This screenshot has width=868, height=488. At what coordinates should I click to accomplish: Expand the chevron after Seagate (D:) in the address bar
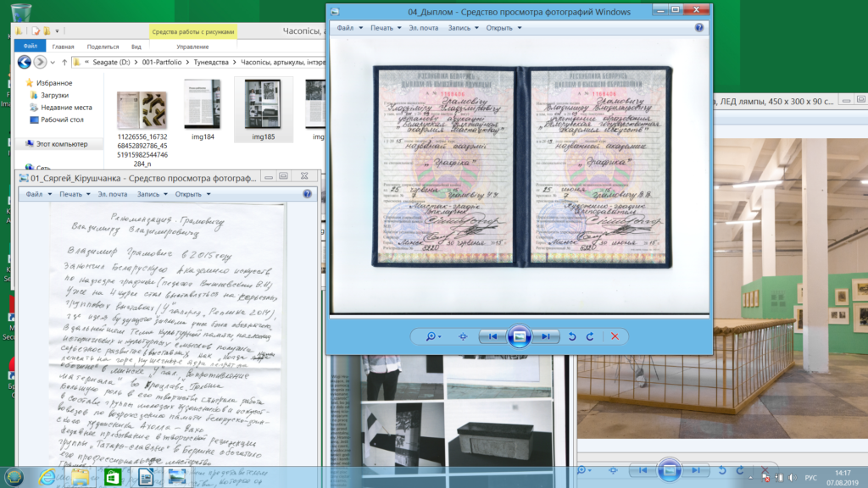(136, 63)
